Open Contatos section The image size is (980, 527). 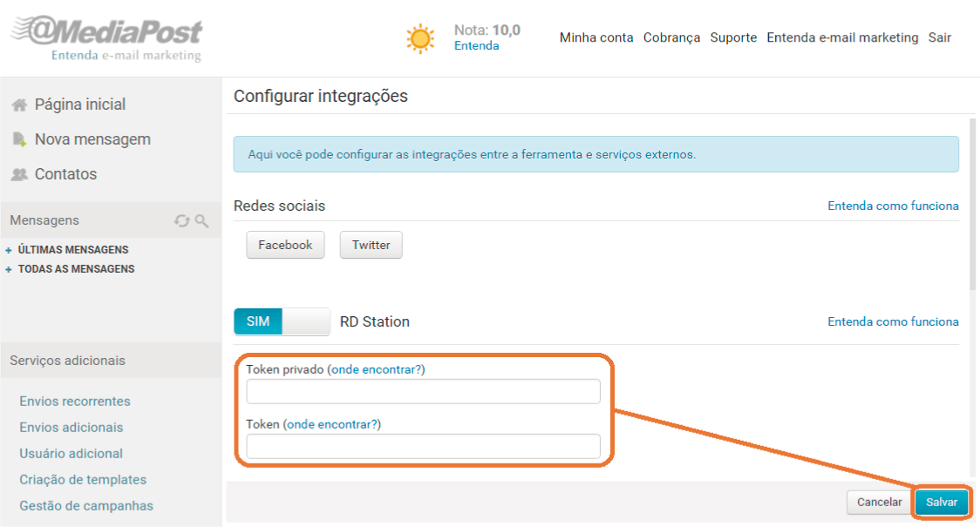pos(65,174)
